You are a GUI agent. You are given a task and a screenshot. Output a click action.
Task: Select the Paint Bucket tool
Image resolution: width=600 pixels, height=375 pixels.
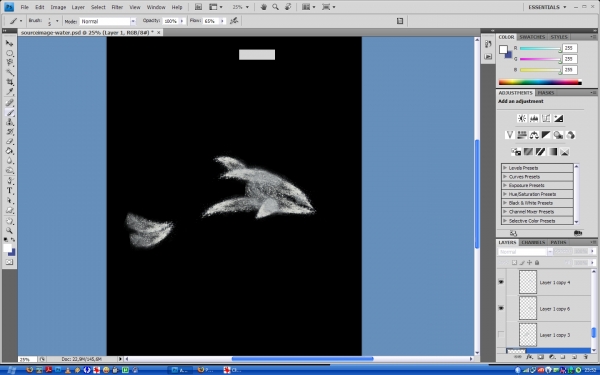[x=10, y=152]
